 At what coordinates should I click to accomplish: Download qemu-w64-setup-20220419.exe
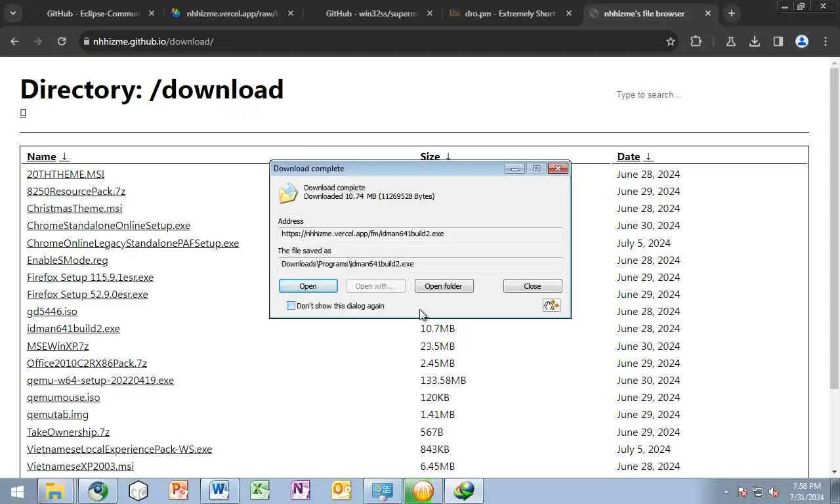point(100,380)
